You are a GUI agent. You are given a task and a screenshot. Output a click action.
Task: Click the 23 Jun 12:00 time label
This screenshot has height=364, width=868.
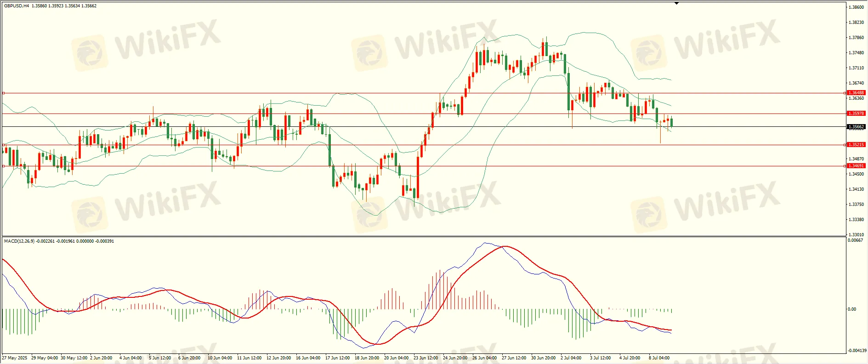click(426, 358)
